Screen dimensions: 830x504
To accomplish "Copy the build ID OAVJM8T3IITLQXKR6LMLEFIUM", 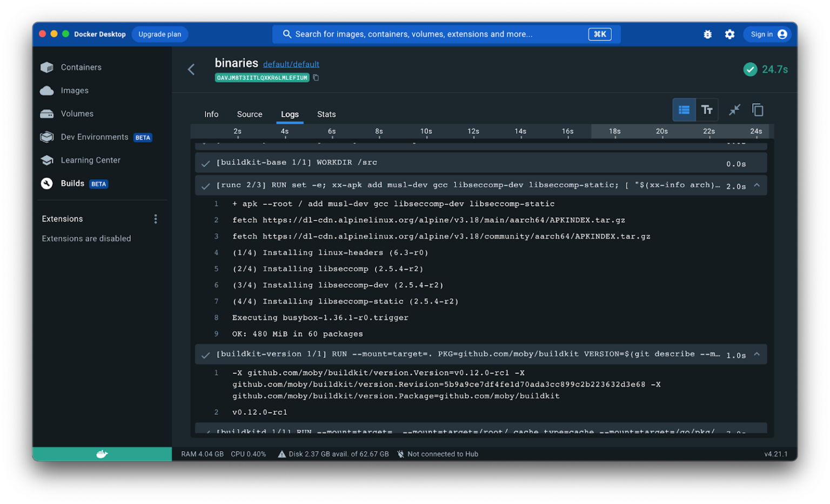I will [316, 77].
